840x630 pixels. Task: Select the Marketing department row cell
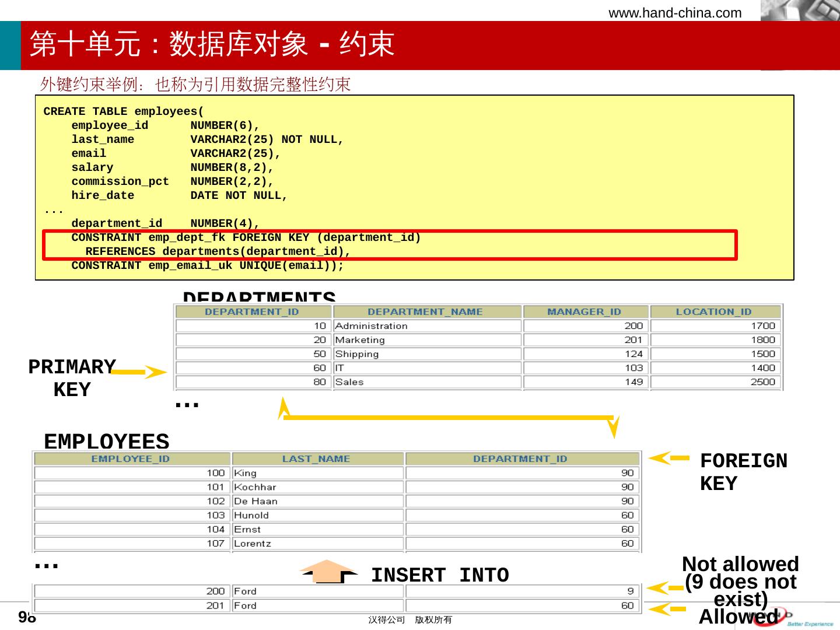[426, 340]
